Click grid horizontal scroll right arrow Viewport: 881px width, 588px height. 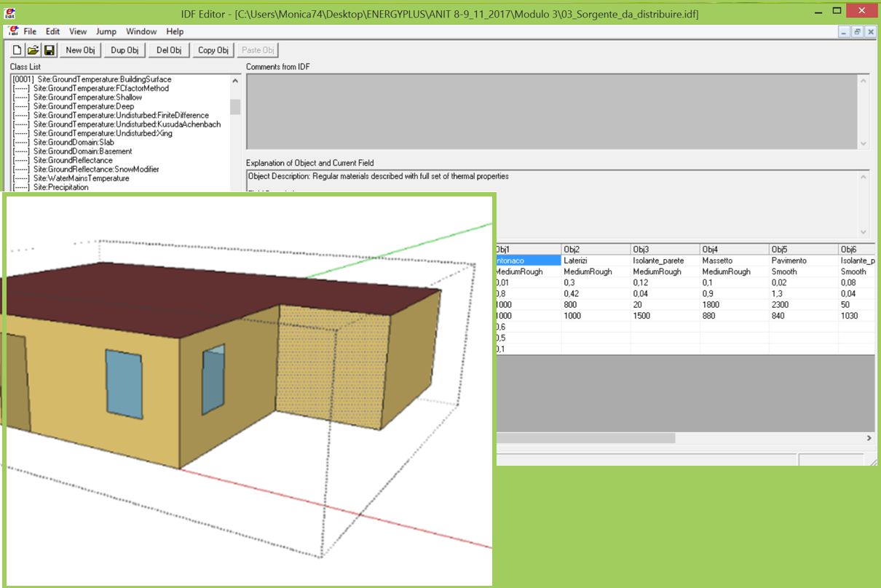pos(869,439)
